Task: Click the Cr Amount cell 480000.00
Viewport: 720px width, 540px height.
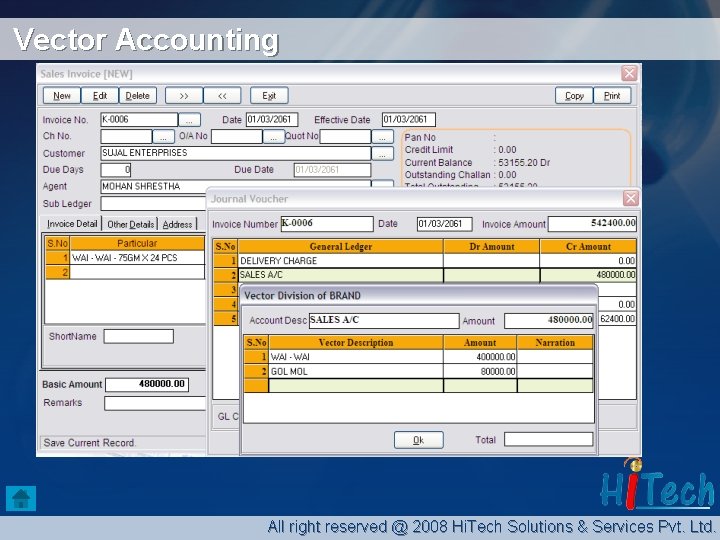Action: [588, 275]
